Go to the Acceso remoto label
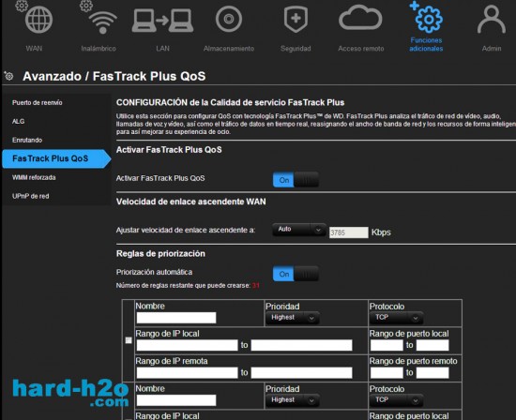The image size is (516, 420). pos(361,49)
